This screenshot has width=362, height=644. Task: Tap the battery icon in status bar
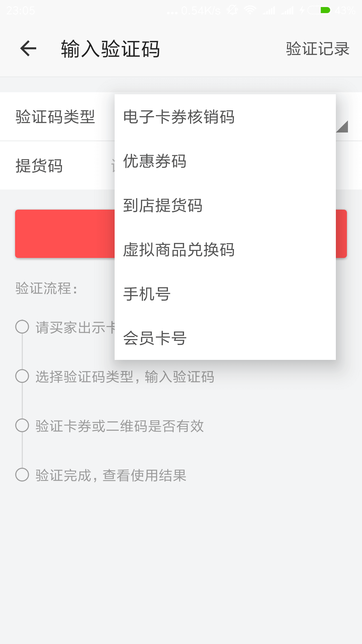319,10
